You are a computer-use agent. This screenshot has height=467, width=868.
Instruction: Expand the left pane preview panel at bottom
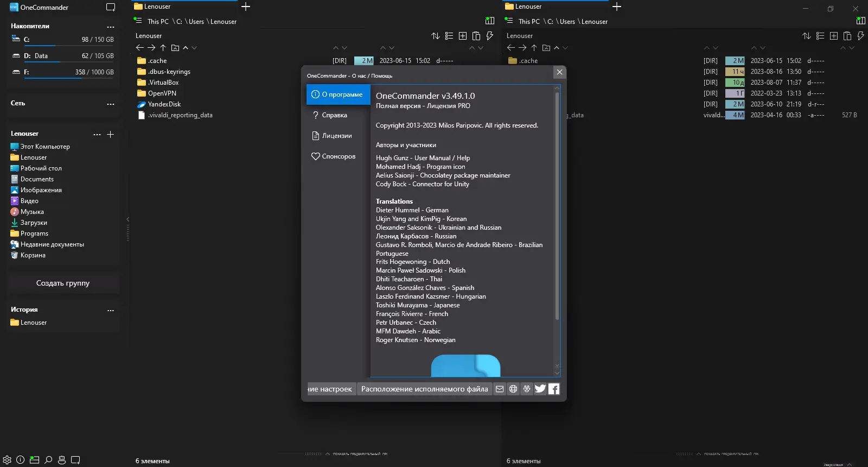click(x=327, y=454)
